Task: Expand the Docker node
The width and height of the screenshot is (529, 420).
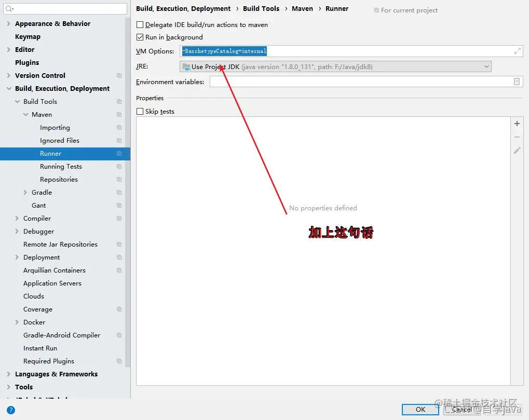Action: click(17, 322)
